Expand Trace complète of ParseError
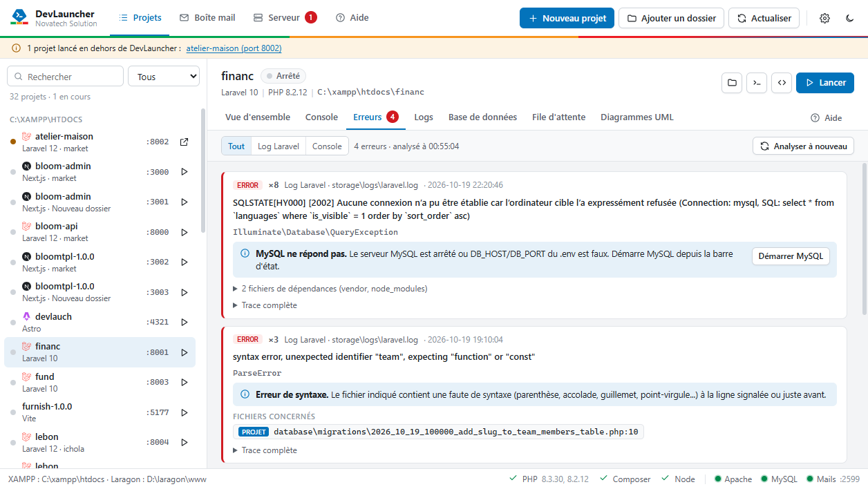 (265, 450)
